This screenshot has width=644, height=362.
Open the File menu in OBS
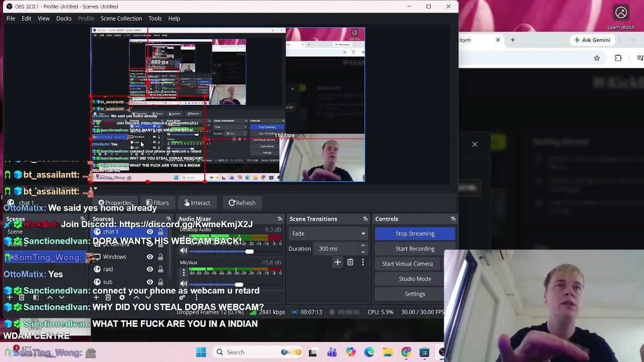click(11, 19)
